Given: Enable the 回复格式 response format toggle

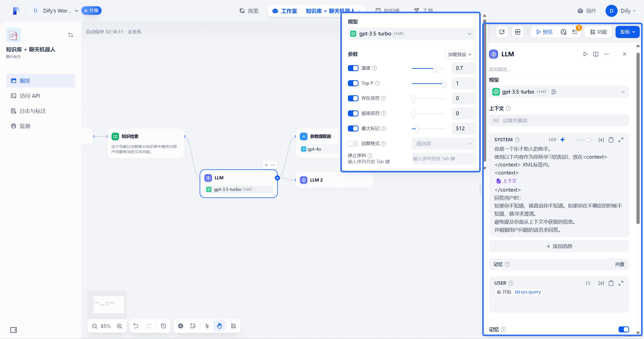Looking at the screenshot, I should coord(353,144).
